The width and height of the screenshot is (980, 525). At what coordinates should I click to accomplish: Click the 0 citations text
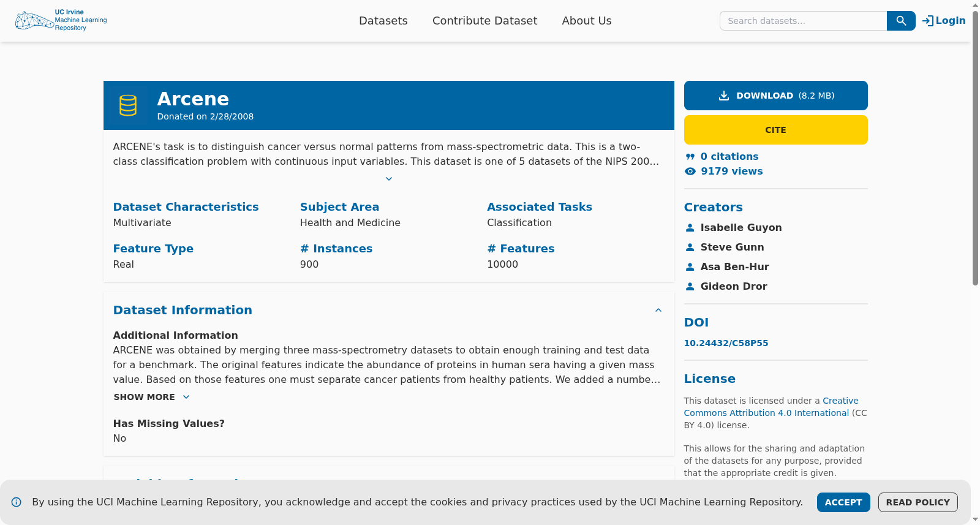(729, 157)
